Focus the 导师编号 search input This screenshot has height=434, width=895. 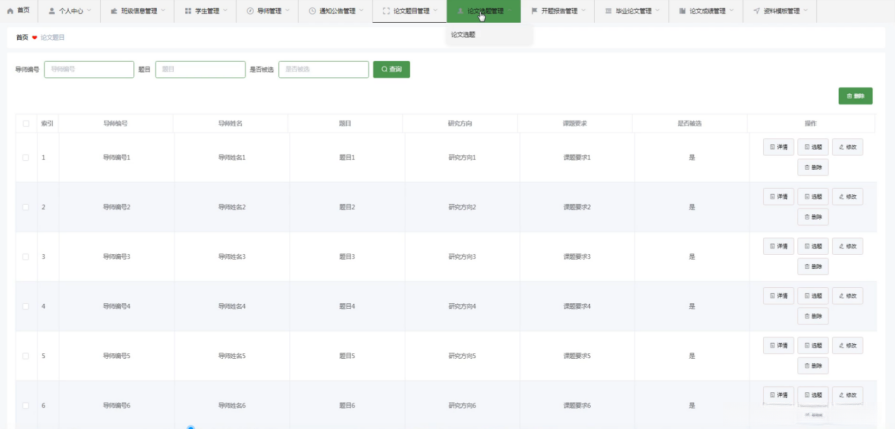point(89,69)
